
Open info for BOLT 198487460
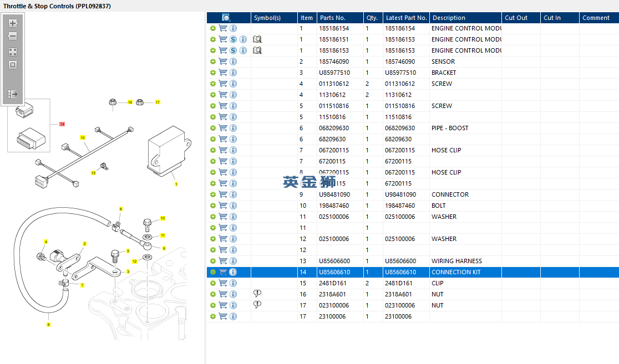233,206
